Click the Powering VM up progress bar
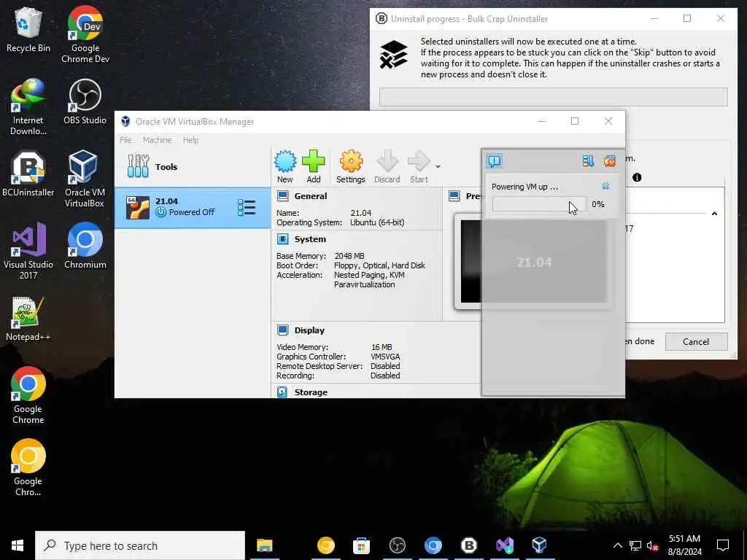747x560 pixels. 539,204
